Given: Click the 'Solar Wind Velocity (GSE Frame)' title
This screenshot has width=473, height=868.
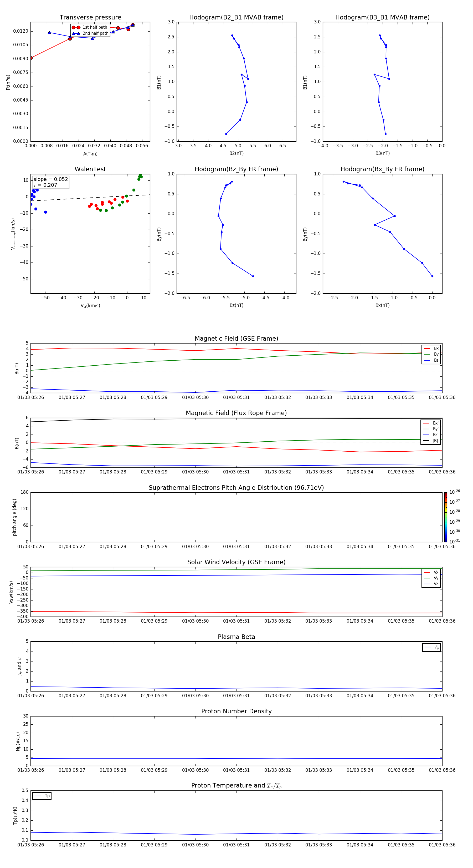Looking at the screenshot, I should [x=236, y=562].
